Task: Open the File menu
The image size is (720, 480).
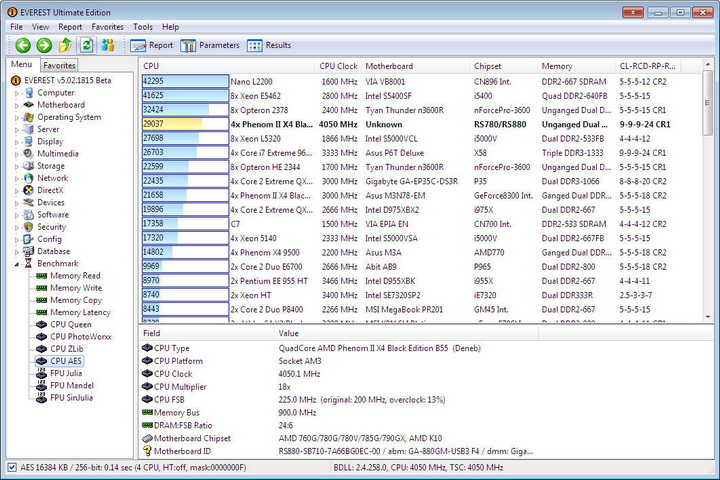Action: (x=16, y=27)
